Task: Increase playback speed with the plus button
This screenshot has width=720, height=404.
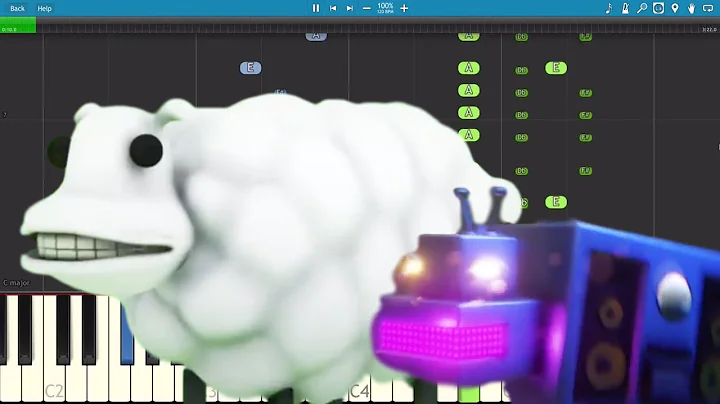Action: pyautogui.click(x=404, y=8)
